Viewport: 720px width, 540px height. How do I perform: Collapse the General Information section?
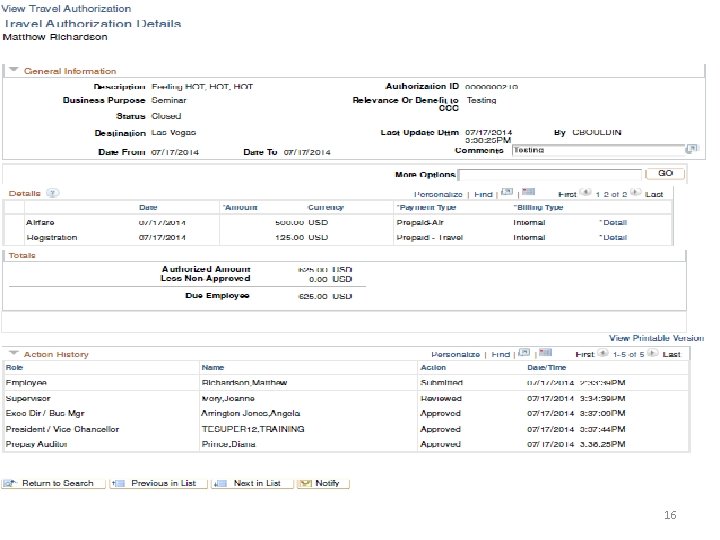[14, 70]
